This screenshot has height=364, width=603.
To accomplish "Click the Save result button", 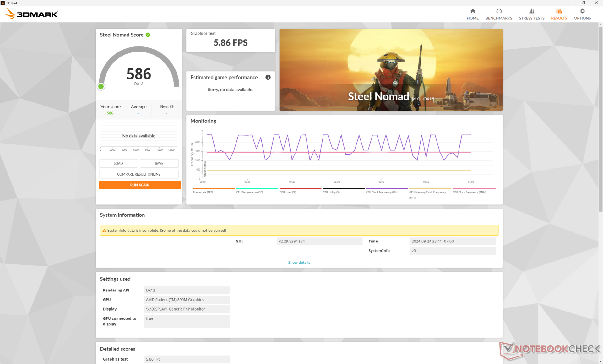I will [159, 163].
